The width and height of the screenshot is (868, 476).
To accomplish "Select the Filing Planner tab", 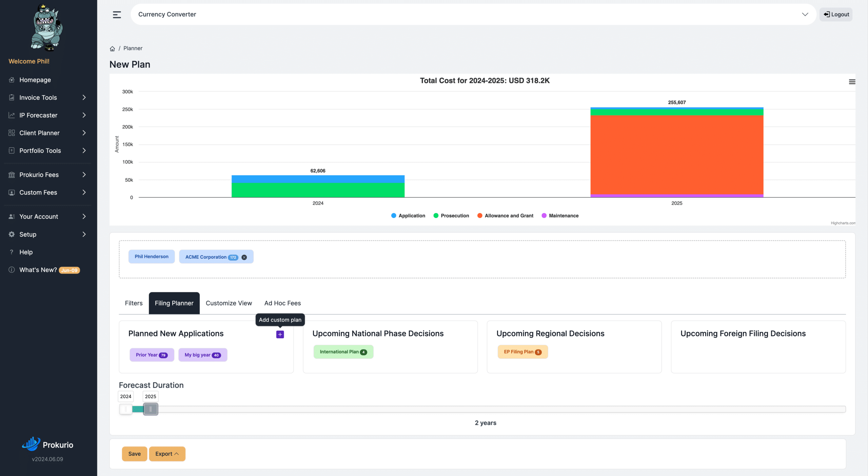I will [174, 303].
